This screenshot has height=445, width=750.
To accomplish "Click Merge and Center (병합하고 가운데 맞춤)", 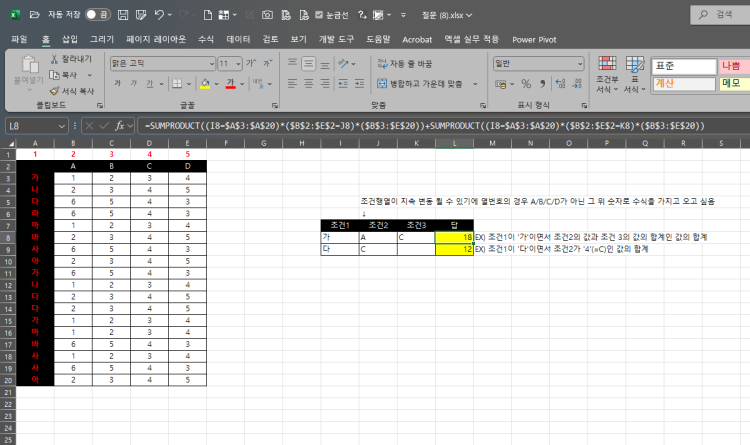I will pyautogui.click(x=420, y=84).
